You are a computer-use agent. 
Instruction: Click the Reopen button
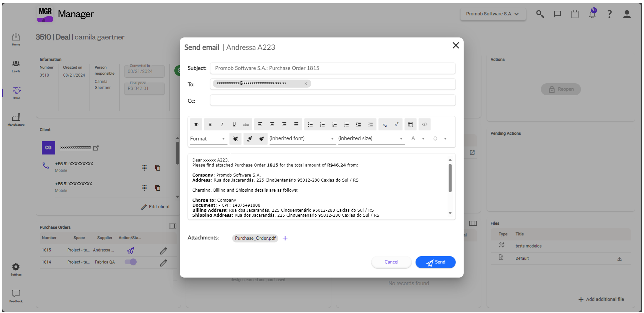[561, 89]
